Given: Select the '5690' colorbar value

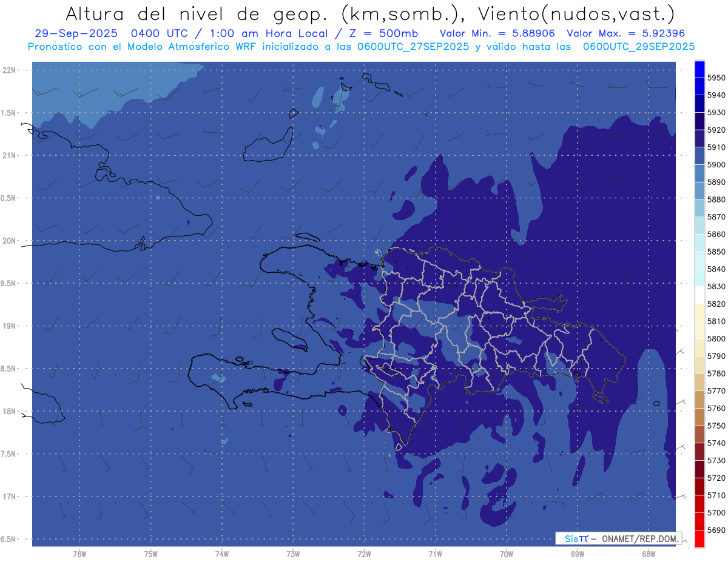Looking at the screenshot, I should pos(716,530).
